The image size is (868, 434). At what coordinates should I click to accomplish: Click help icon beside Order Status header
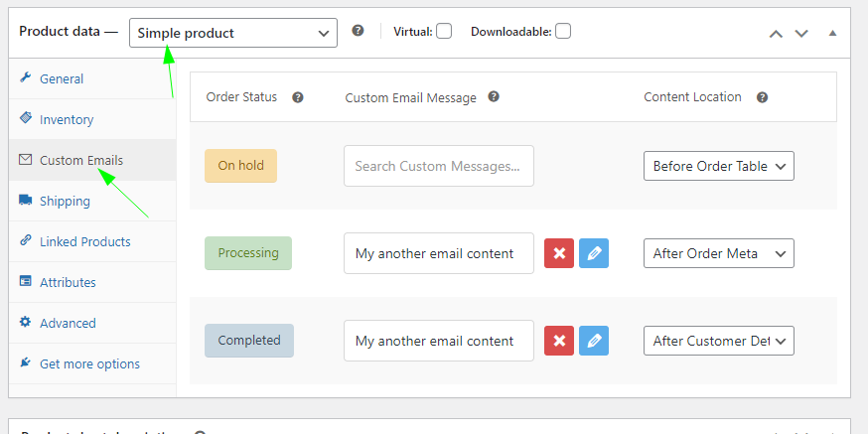coord(297,97)
